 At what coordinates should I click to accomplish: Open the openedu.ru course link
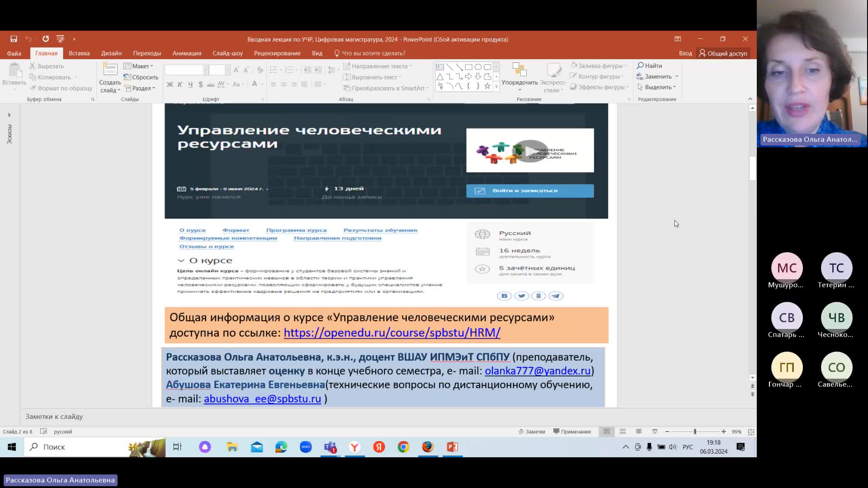click(392, 333)
